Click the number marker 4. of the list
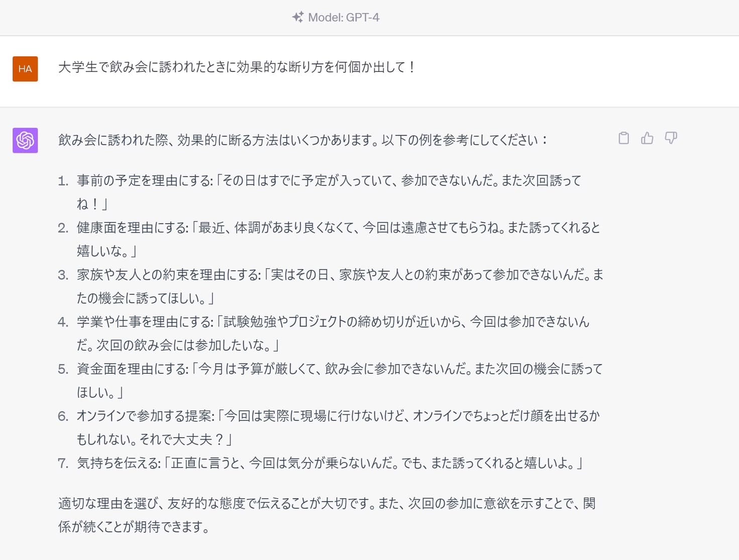Viewport: 739px width, 560px height. pyautogui.click(x=63, y=322)
